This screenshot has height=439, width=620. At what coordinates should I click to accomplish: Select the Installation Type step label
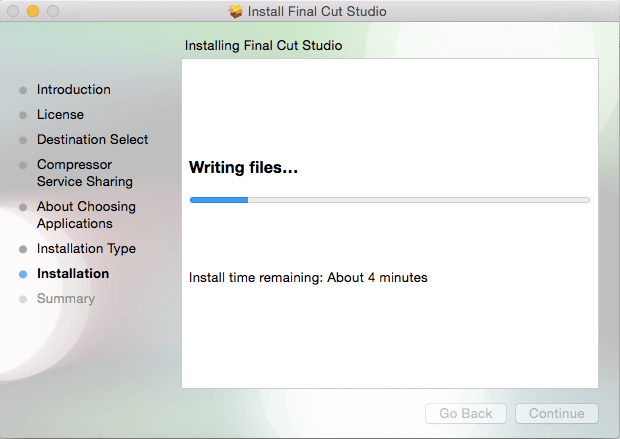pyautogui.click(x=86, y=249)
